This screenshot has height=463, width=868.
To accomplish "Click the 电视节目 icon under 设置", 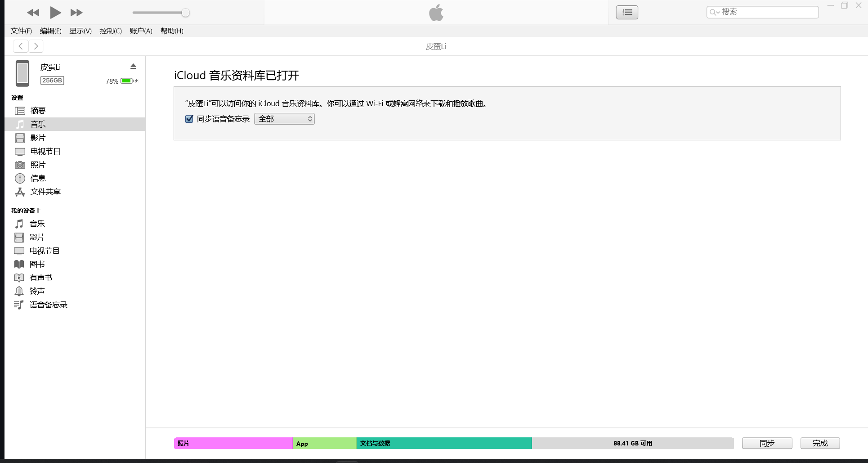I will (x=20, y=152).
